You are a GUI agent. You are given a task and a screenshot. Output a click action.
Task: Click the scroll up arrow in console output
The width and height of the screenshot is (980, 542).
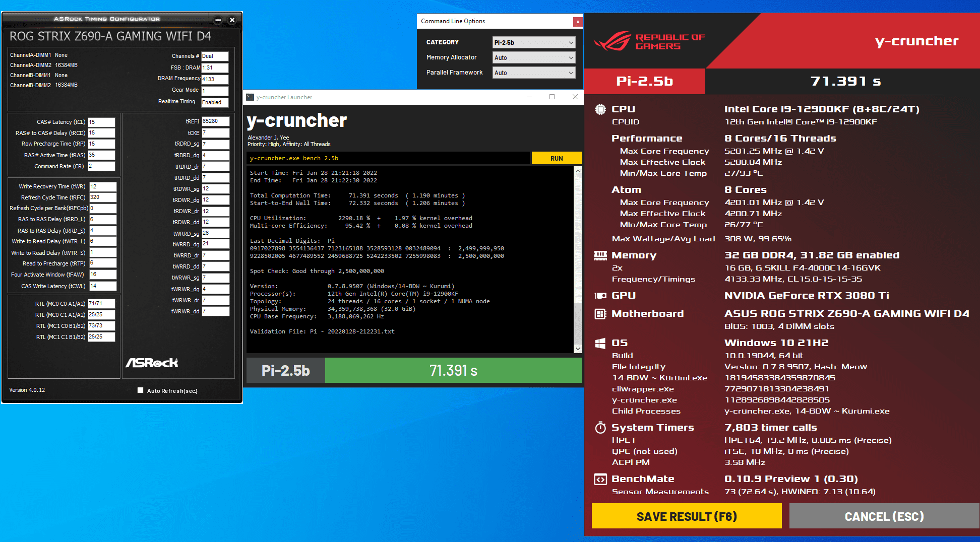point(578,171)
